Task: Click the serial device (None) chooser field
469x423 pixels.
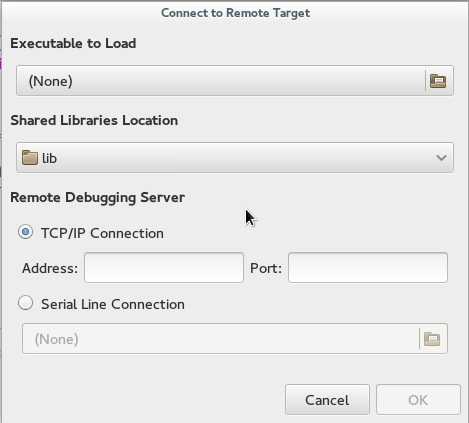Action: click(235, 339)
